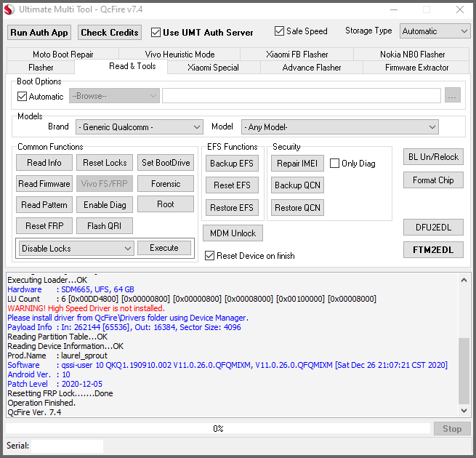Click the Execute button
476x458 pixels.
pyautogui.click(x=164, y=248)
